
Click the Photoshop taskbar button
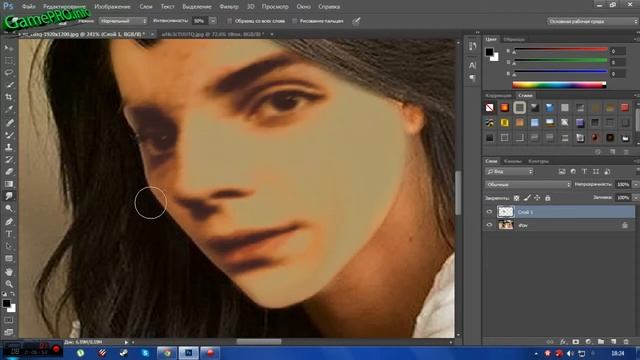click(188, 353)
